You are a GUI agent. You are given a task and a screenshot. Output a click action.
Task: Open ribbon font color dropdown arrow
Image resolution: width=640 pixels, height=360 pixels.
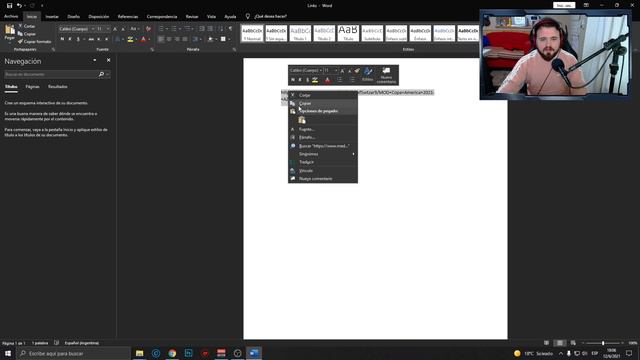pyautogui.click(x=149, y=39)
